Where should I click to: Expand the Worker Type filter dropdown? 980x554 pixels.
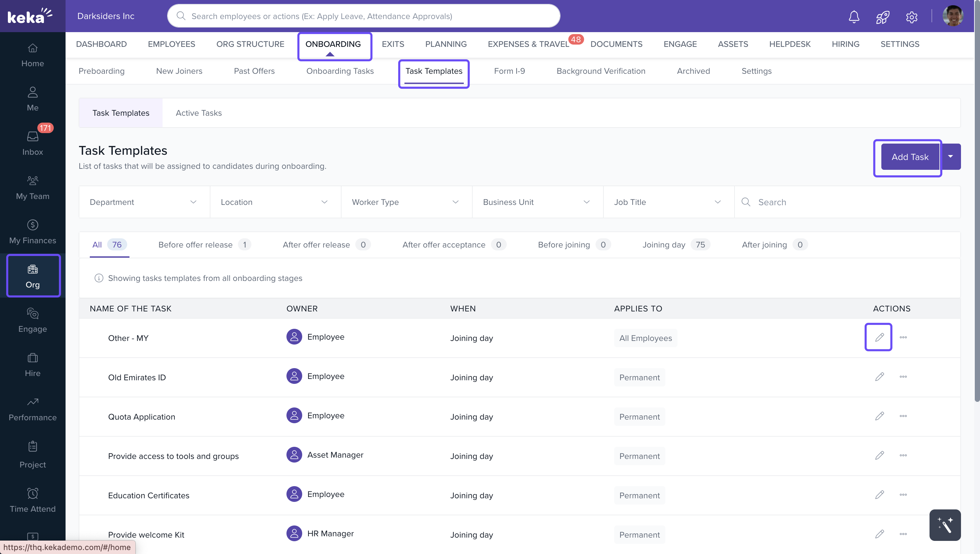[x=406, y=202]
